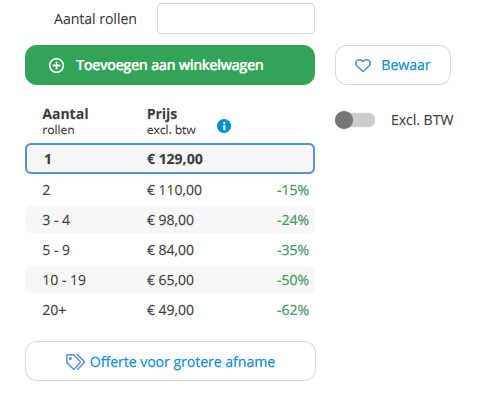482x396 pixels.
Task: Click the heart icon on Bewaar
Action: [363, 65]
